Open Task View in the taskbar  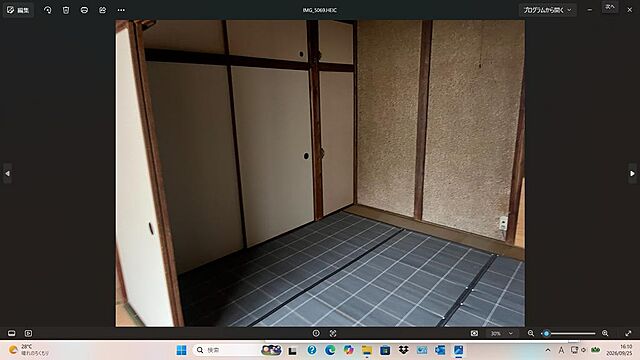click(292, 350)
